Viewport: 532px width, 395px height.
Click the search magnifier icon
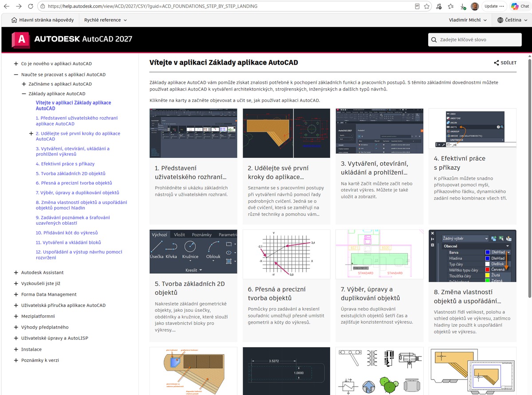(434, 39)
